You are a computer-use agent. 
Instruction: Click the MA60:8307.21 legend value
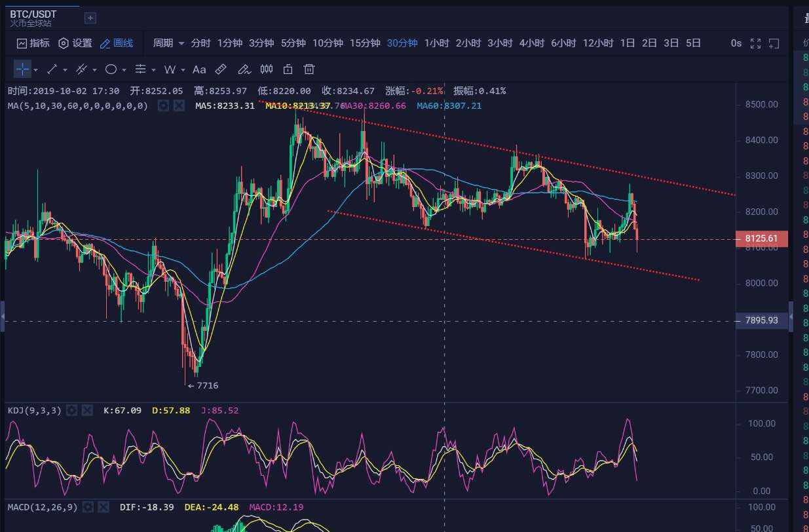[x=449, y=105]
